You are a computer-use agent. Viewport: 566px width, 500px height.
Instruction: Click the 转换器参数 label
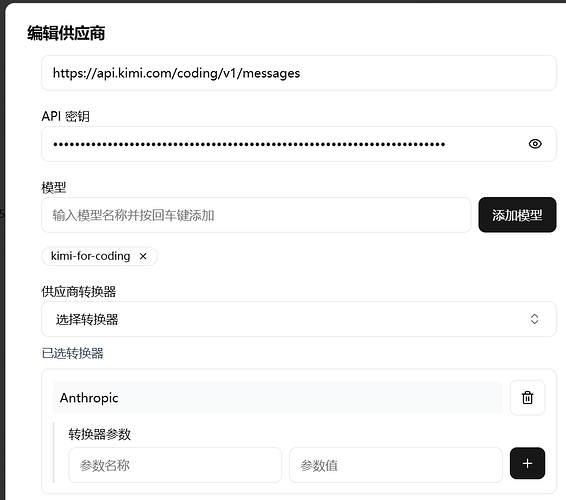coord(100,434)
